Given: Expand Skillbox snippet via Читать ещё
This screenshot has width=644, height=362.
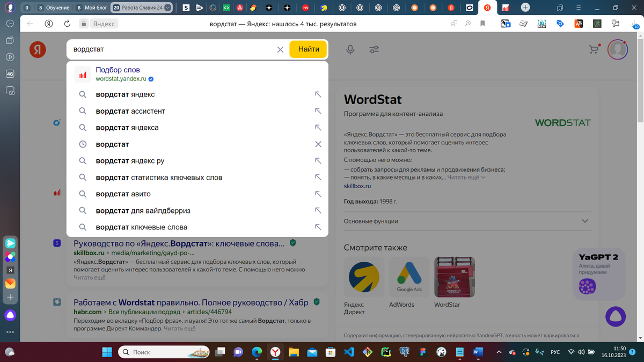Looking at the screenshot, I should point(90,277).
